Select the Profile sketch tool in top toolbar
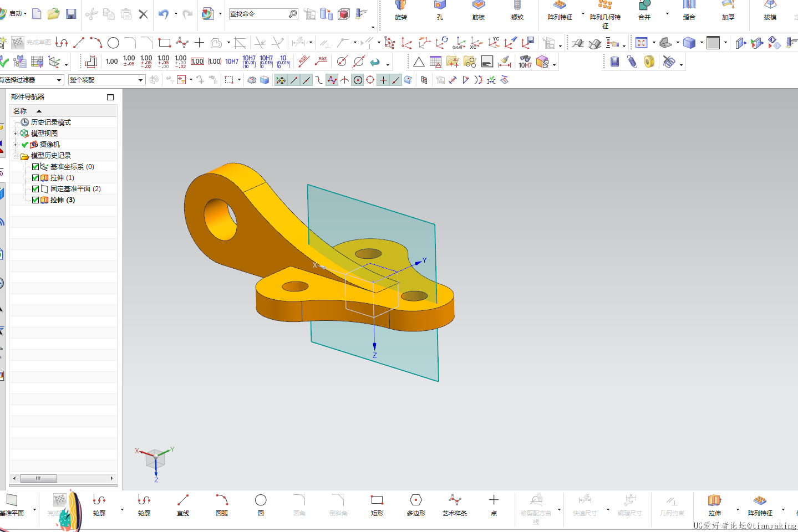Viewport: 798px width, 532px height. [x=62, y=43]
